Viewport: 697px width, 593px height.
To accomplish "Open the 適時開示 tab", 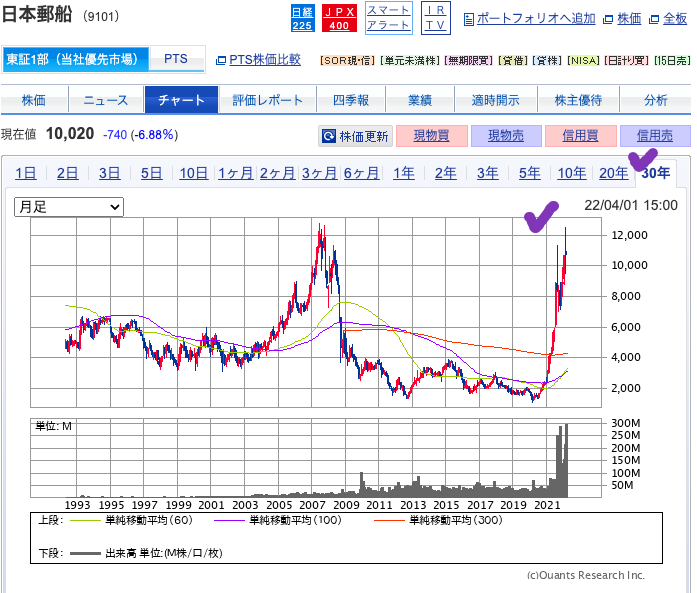I will (x=496, y=100).
